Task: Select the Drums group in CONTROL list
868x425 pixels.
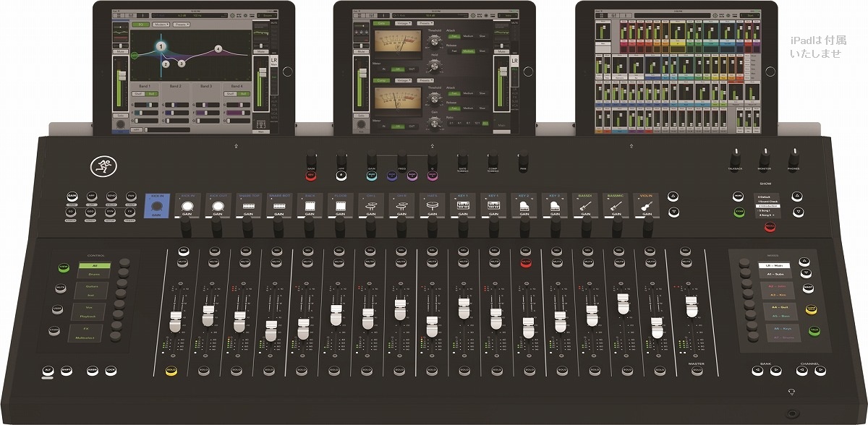Action: pos(95,275)
